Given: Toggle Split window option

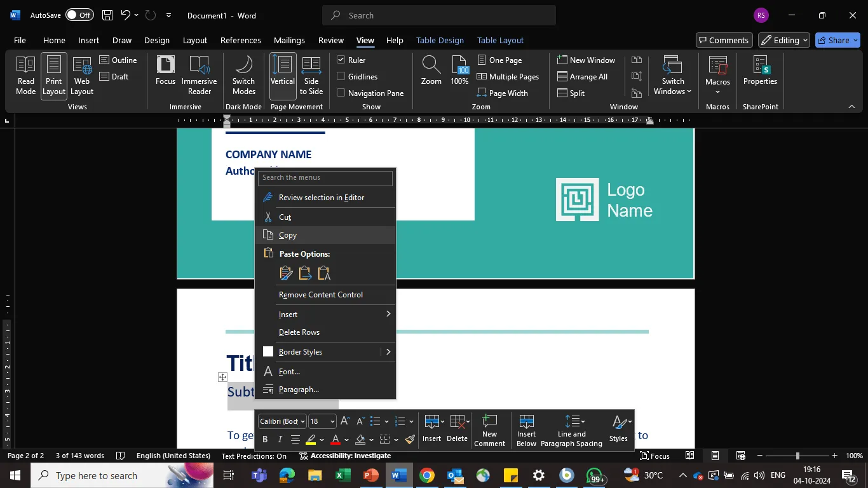Looking at the screenshot, I should 571,93.
